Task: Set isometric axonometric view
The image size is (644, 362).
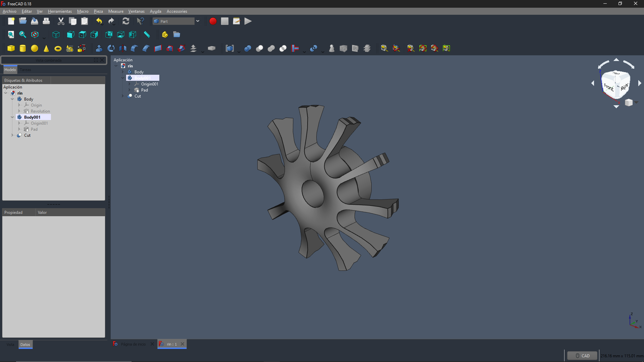Action: 56,35
